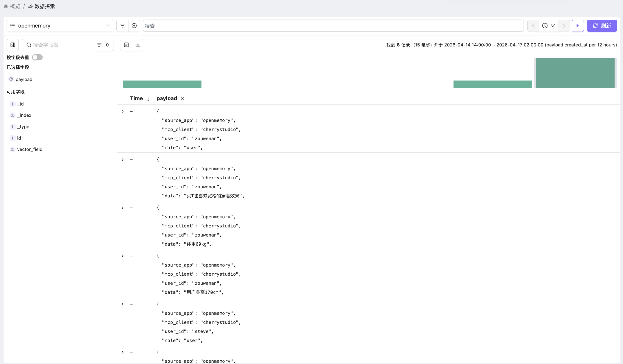Collapse the field sidebar panel icon
623x364 pixels.
click(13, 45)
